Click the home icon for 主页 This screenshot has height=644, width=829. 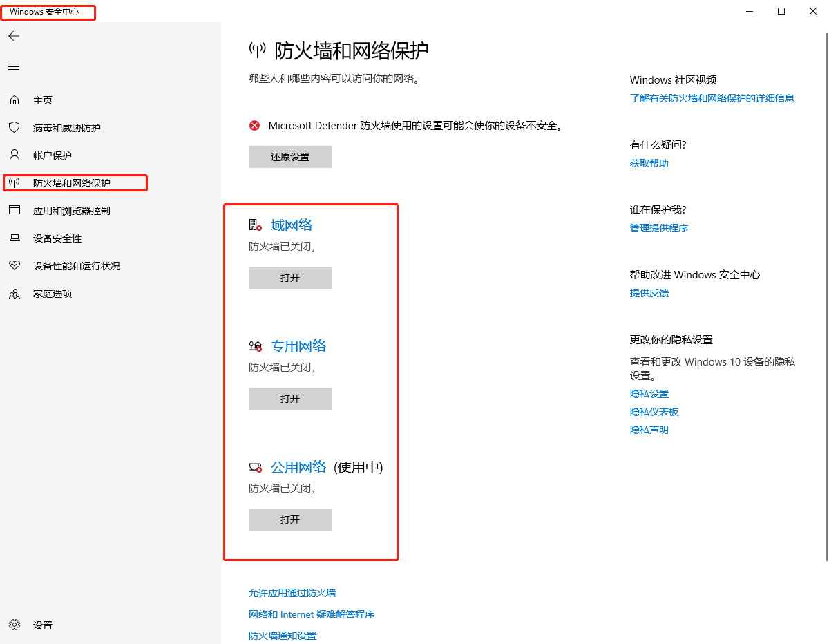15,100
